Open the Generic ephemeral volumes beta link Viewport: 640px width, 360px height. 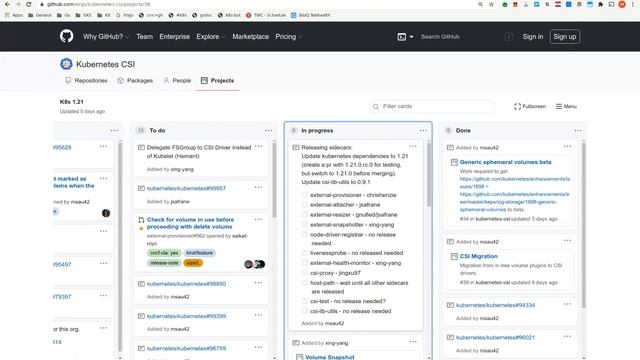(505, 162)
